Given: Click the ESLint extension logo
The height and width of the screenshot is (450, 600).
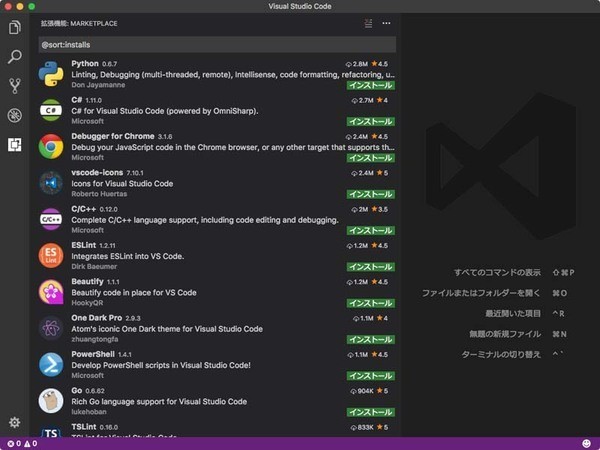Looking at the screenshot, I should tap(51, 256).
